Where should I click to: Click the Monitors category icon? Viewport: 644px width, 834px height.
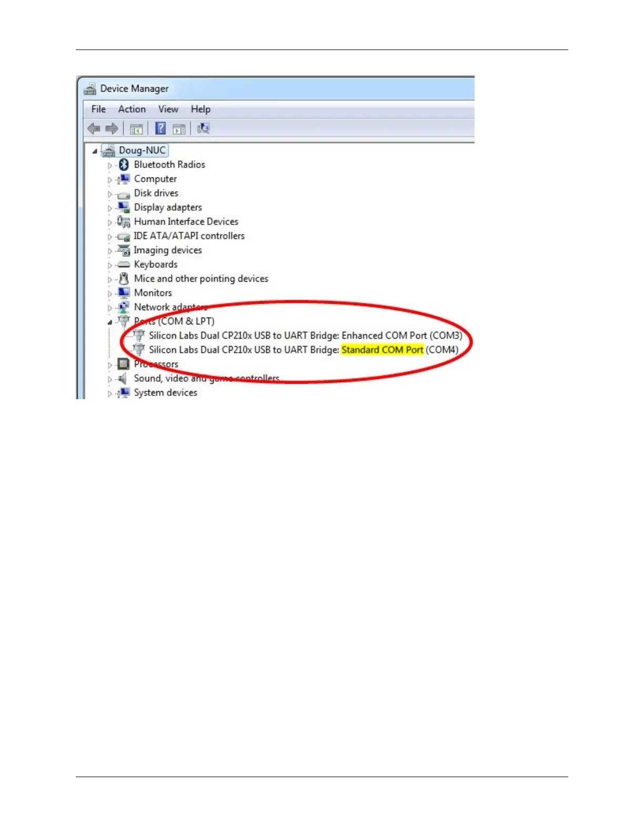124,293
